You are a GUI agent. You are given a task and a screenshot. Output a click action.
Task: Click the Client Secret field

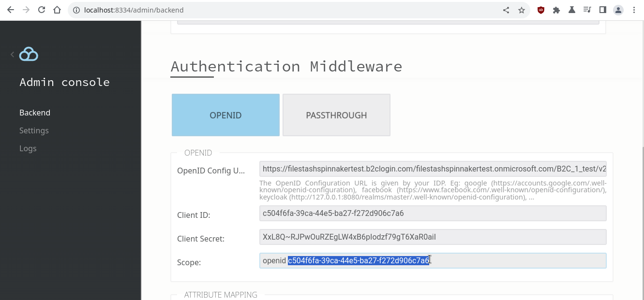(433, 237)
